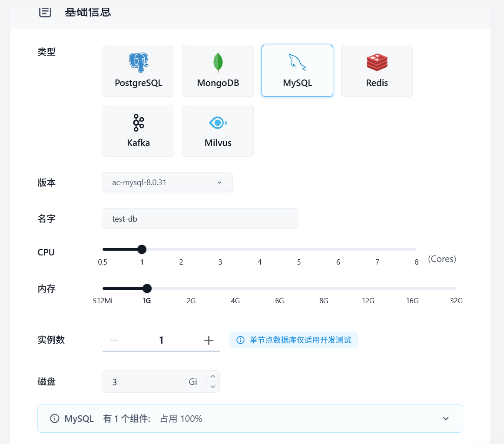The width and height of the screenshot is (504, 444).
Task: Increase instance count with plus button
Action: 209,340
